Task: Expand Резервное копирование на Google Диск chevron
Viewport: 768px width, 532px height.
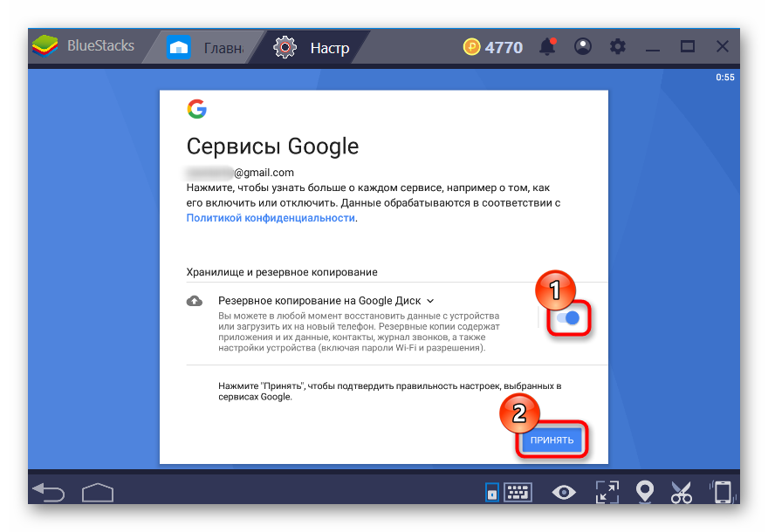Action: point(430,301)
